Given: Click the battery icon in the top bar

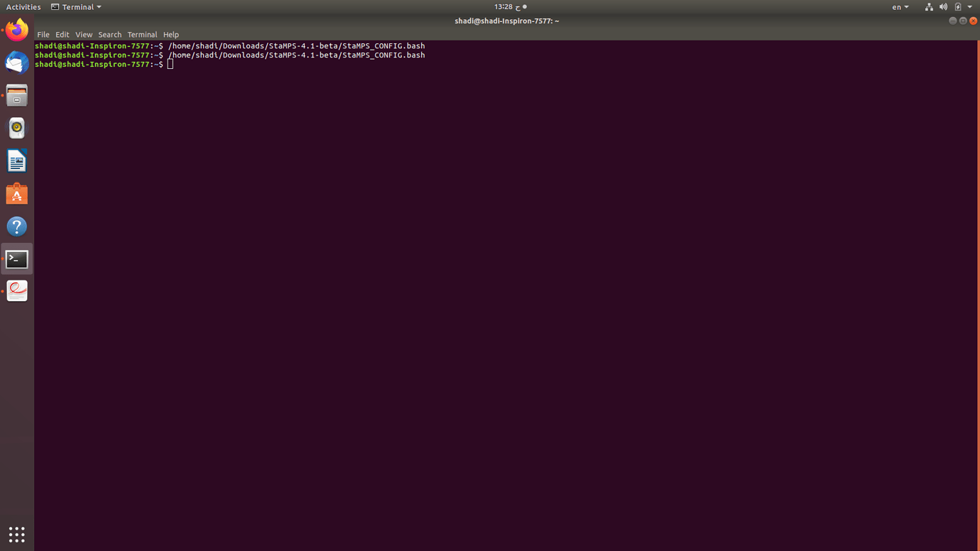Looking at the screenshot, I should (957, 6).
